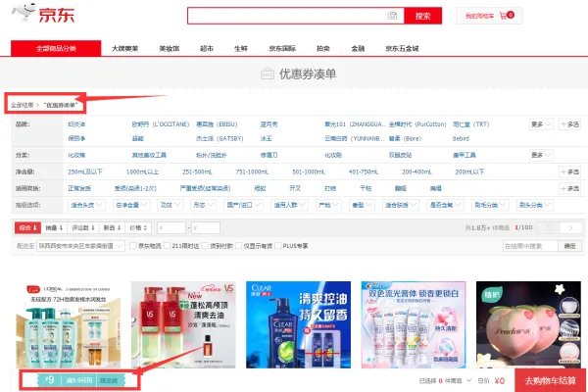Open the delivery address dropdown
588x392 pixels.
[80, 246]
